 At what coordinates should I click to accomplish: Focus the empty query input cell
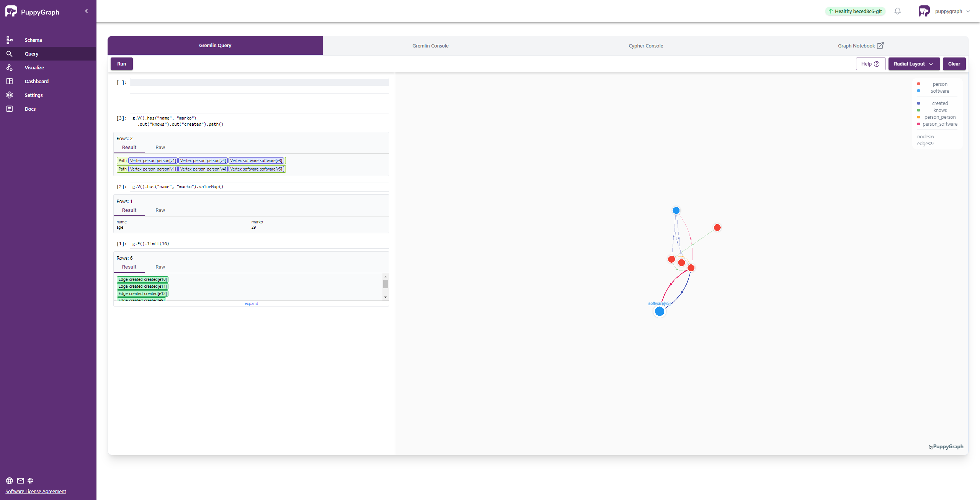click(x=260, y=86)
